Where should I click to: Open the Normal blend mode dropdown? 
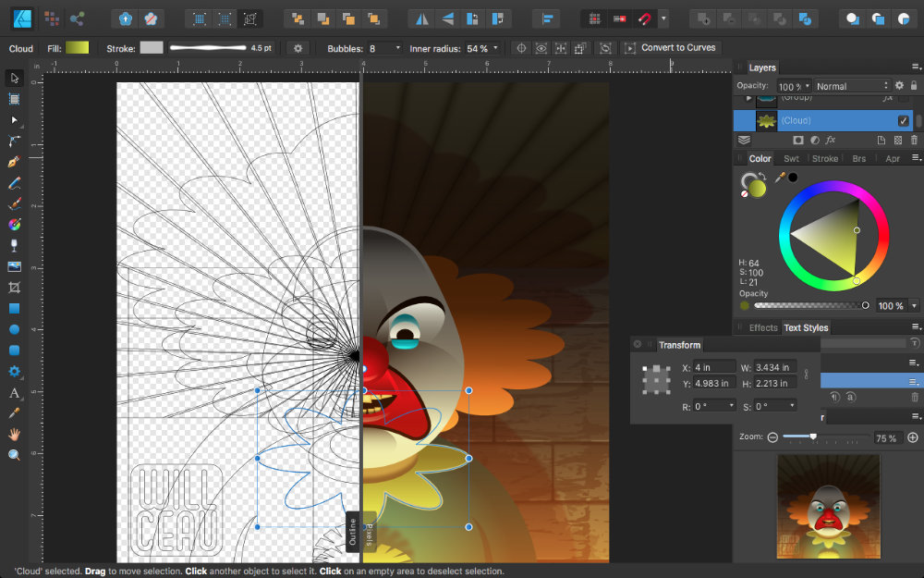(850, 86)
